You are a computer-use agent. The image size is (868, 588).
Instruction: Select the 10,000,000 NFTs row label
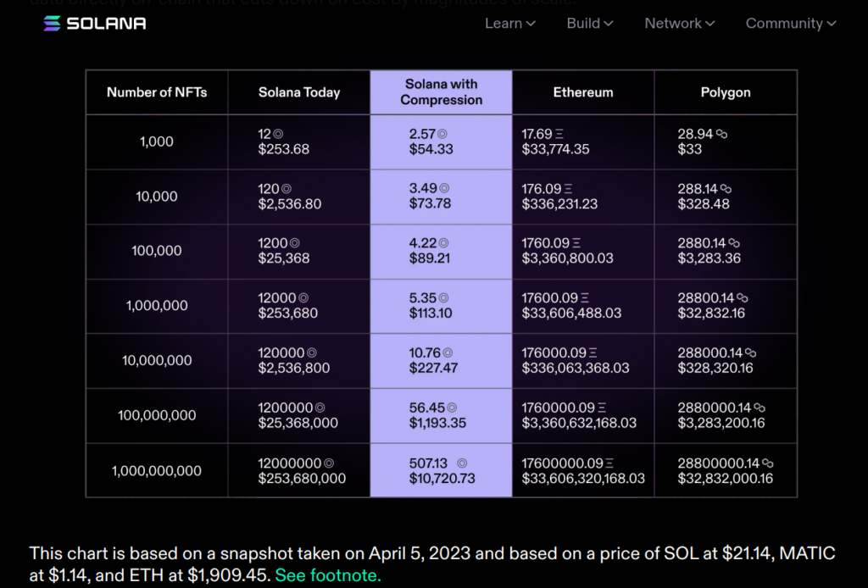157,361
